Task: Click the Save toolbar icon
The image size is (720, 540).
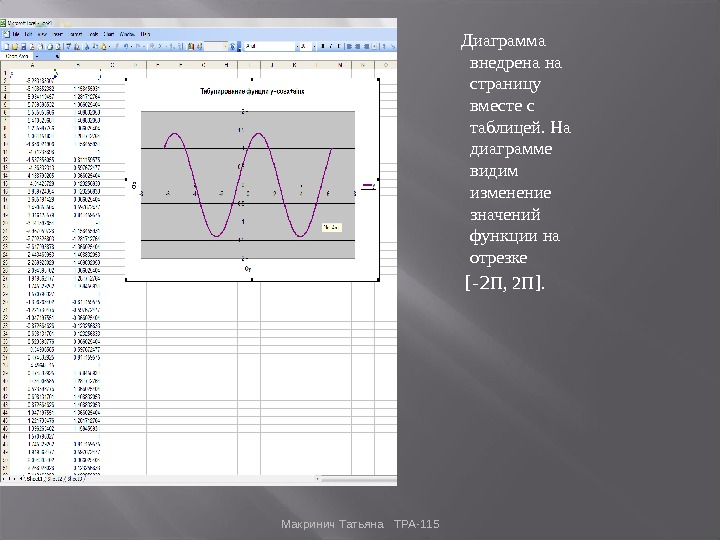Action: [23, 46]
